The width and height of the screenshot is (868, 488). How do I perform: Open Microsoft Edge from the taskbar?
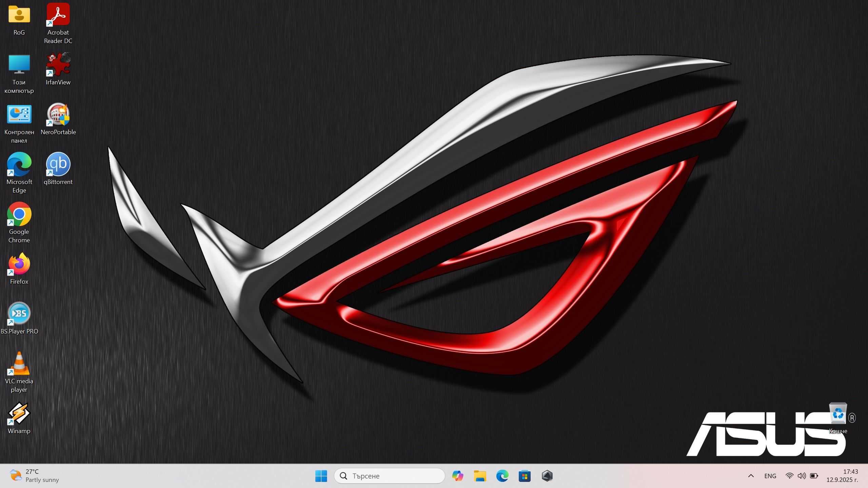[x=502, y=476]
